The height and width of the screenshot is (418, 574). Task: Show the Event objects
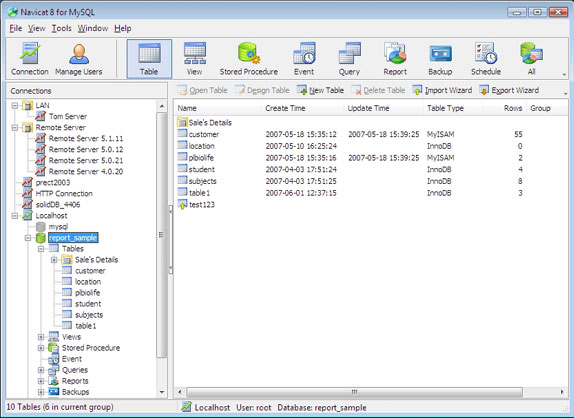(304, 59)
